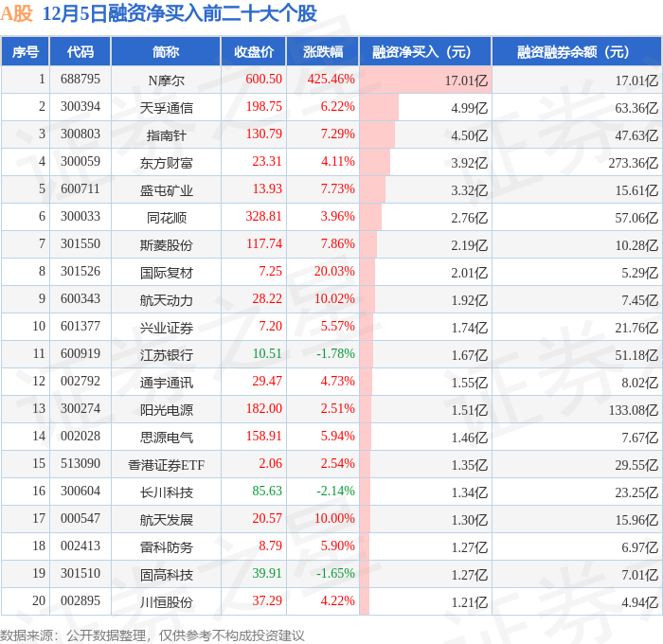Viewport: 663px width, 644px height.
Task: Select stock name 兴业证券
Action: point(166,328)
